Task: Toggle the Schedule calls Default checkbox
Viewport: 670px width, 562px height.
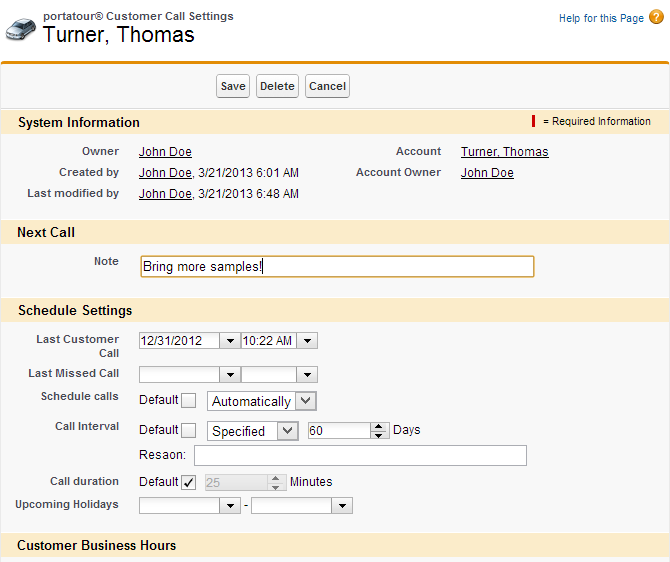Action: coord(188,401)
